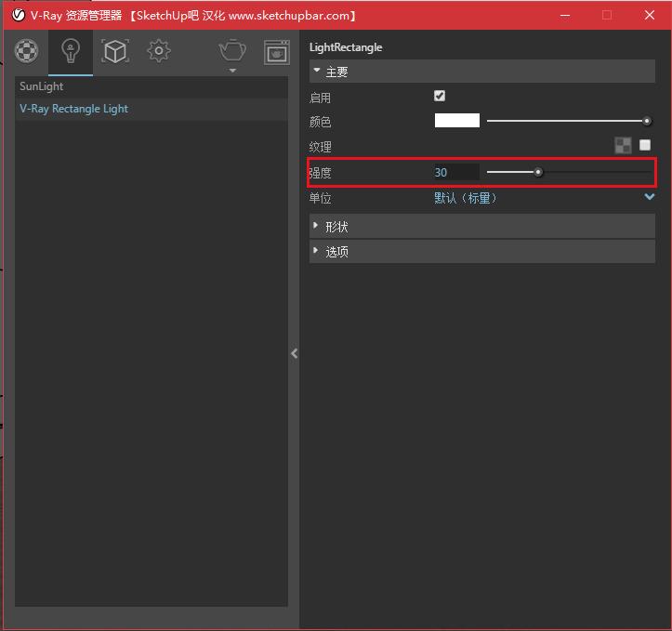The height and width of the screenshot is (631, 672).
Task: Open the Geometry cube tab
Action: point(115,51)
